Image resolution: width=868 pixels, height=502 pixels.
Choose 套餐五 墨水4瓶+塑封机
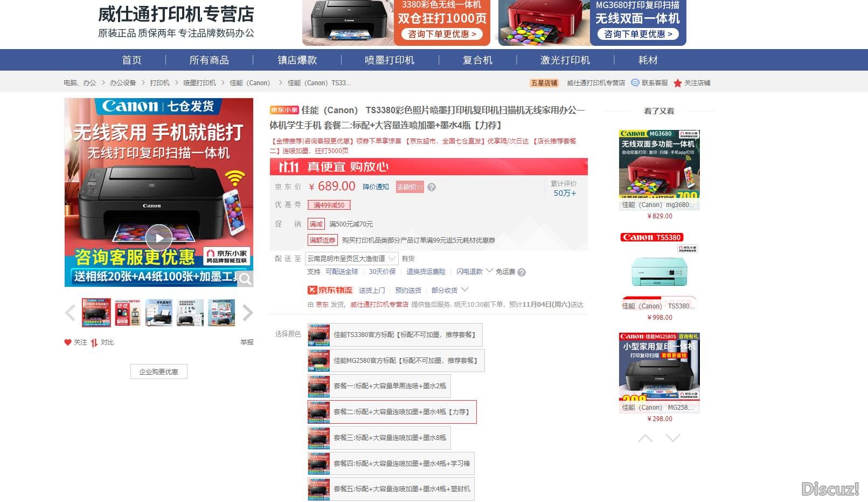[x=391, y=489]
